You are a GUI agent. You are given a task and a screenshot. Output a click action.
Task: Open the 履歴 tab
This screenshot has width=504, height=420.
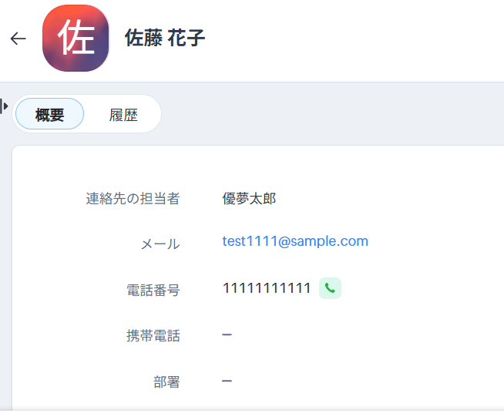123,115
